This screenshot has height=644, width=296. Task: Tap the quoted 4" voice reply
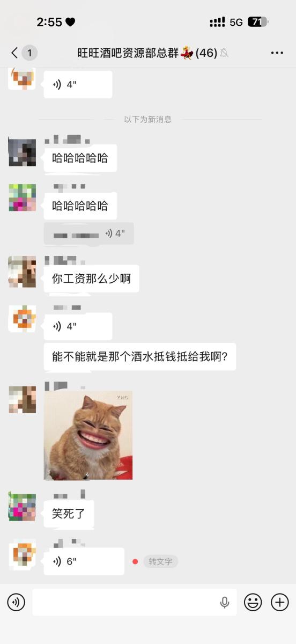pyautogui.click(x=88, y=233)
